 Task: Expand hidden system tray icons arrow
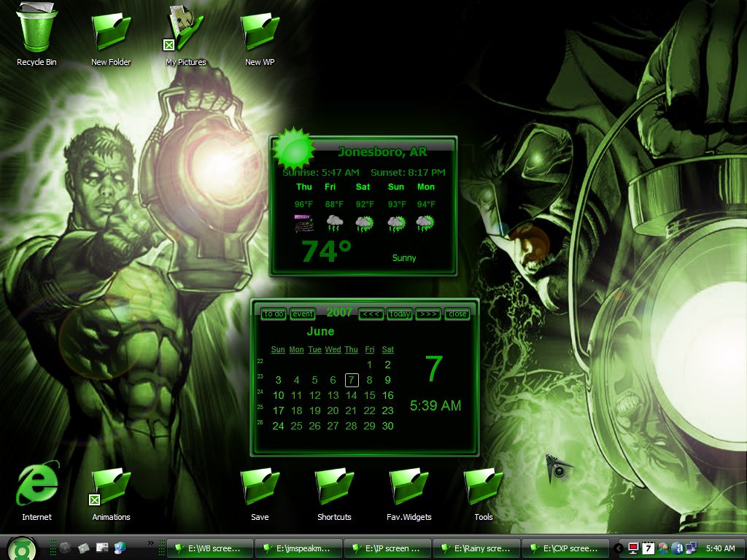click(x=619, y=548)
